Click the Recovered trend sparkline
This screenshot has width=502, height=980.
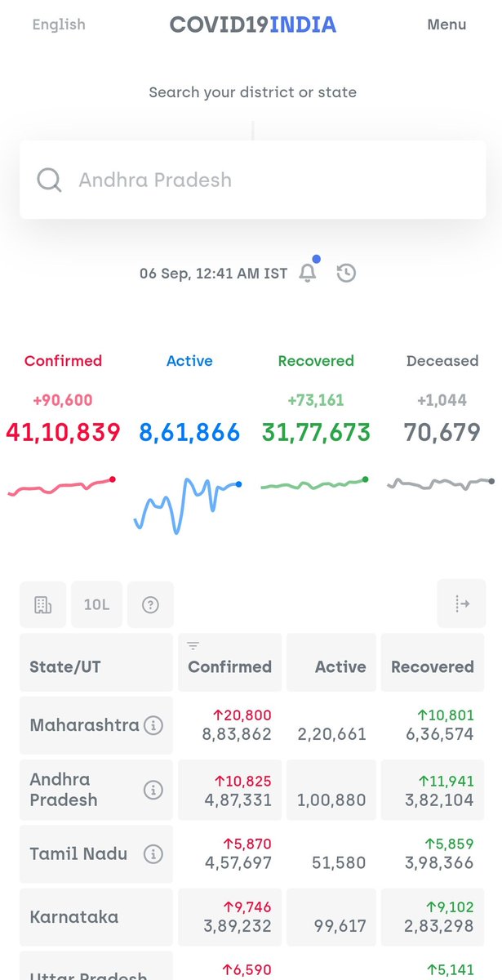[x=315, y=484]
